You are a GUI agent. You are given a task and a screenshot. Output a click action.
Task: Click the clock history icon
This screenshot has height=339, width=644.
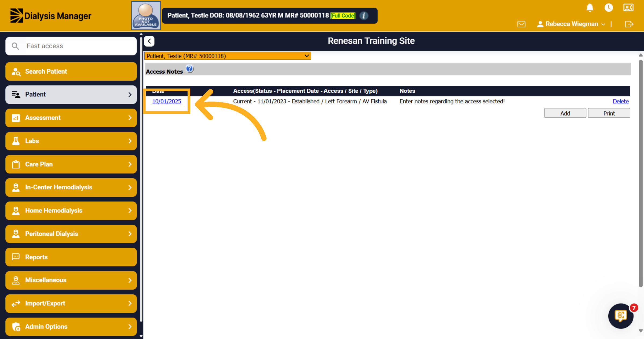(609, 8)
